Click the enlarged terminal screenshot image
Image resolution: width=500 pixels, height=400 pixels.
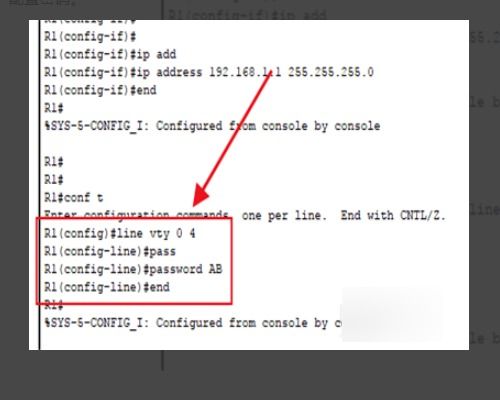click(249, 185)
